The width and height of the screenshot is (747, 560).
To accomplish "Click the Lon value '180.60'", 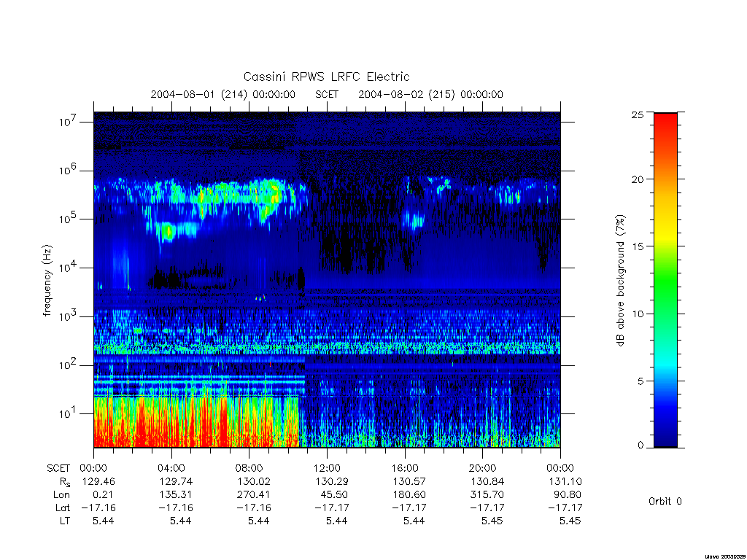I will click(409, 495).
